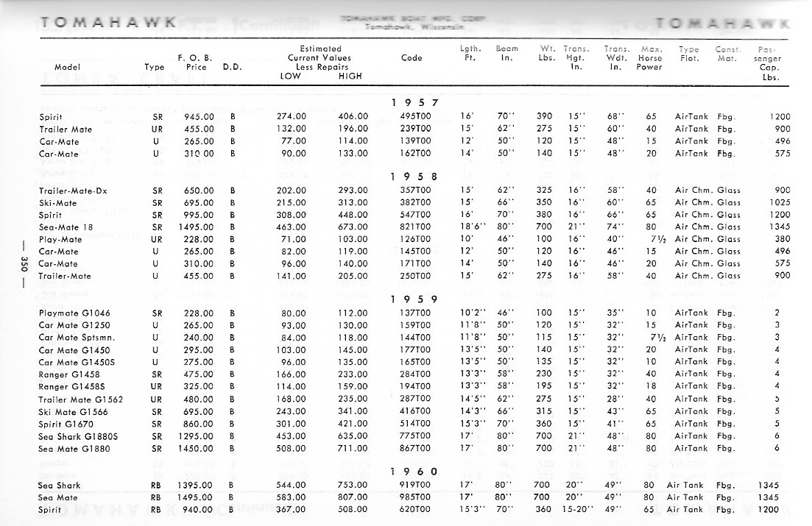Select code 162T00

(415, 154)
